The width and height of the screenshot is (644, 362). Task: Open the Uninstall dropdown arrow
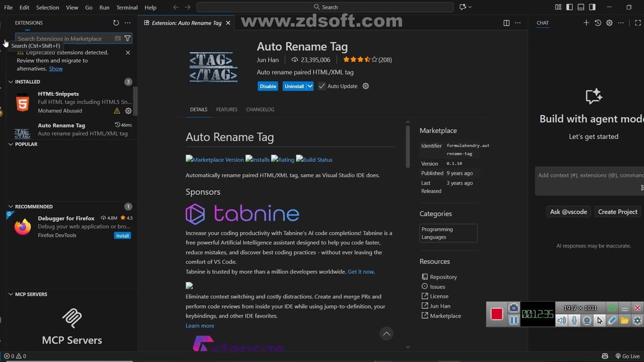tap(310, 86)
